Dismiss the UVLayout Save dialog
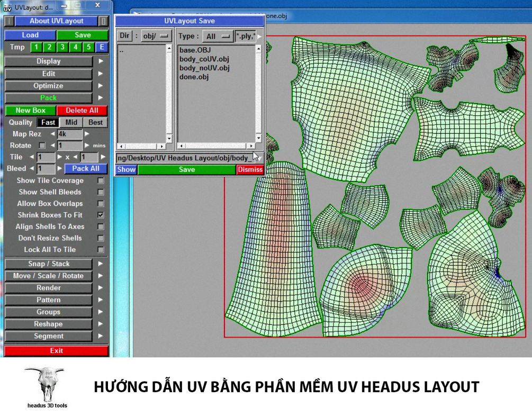Screen dimensions: 532x417 pyautogui.click(x=250, y=169)
